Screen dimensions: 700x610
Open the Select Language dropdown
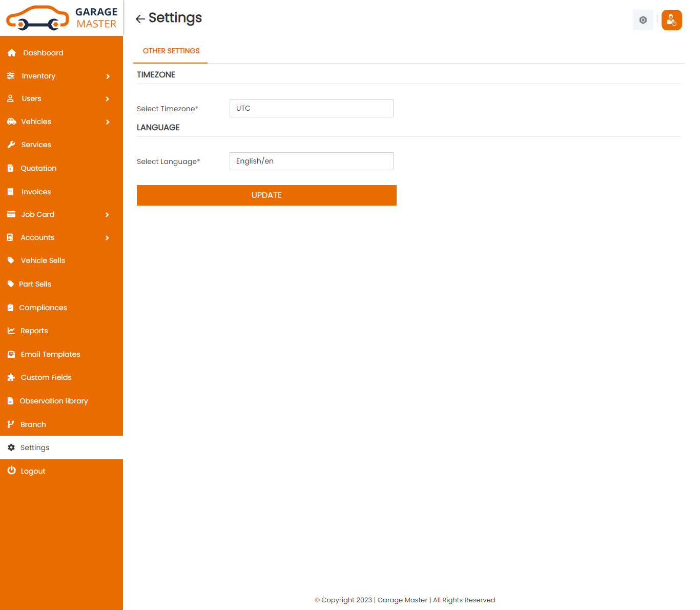coord(311,161)
